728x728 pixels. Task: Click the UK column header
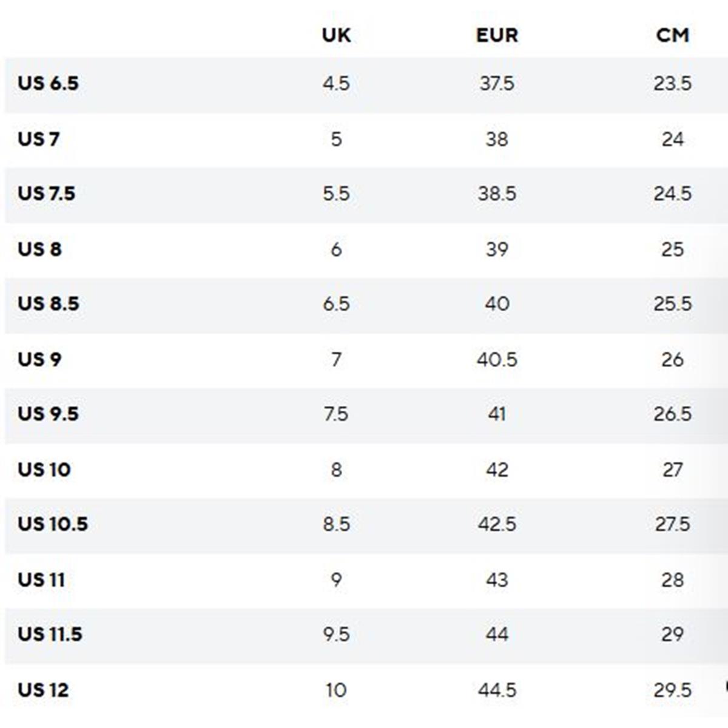(x=336, y=35)
